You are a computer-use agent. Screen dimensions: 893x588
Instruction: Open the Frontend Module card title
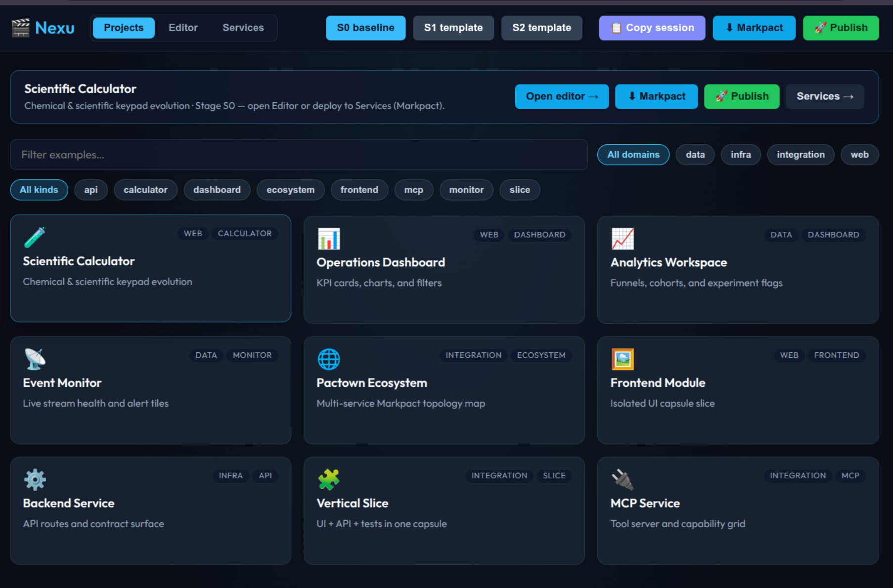pos(658,383)
